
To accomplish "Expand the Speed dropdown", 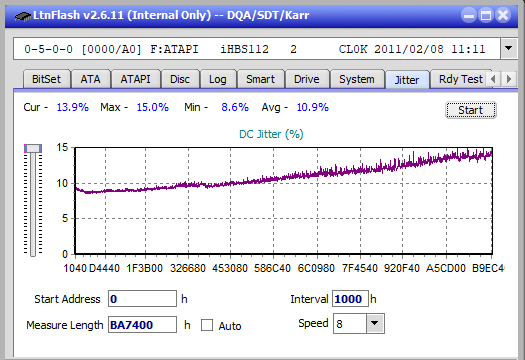I will 375,323.
